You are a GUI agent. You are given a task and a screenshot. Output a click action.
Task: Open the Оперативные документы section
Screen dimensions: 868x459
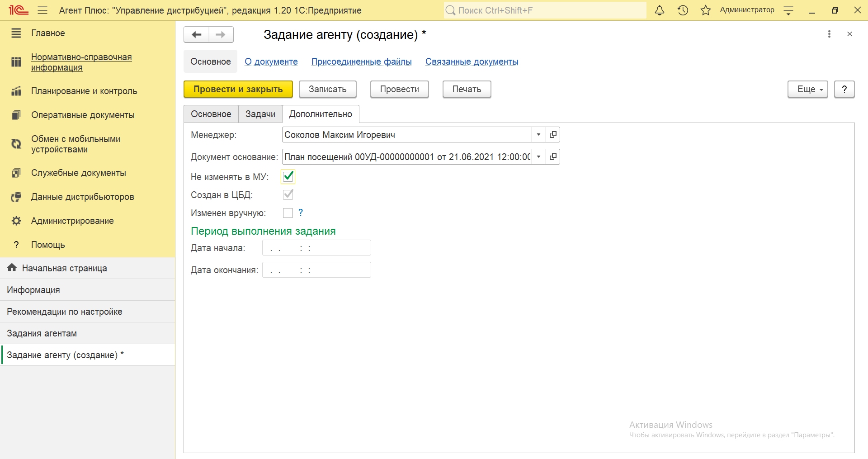(83, 115)
